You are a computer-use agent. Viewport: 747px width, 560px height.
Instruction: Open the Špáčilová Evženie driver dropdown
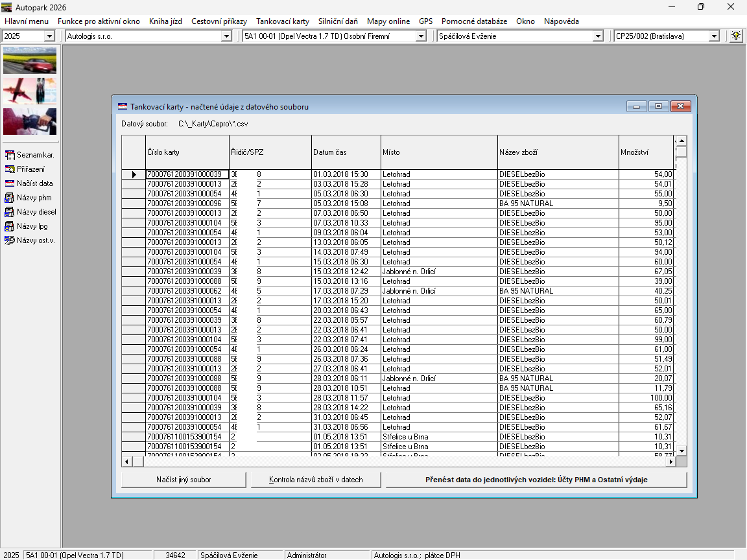tap(598, 36)
